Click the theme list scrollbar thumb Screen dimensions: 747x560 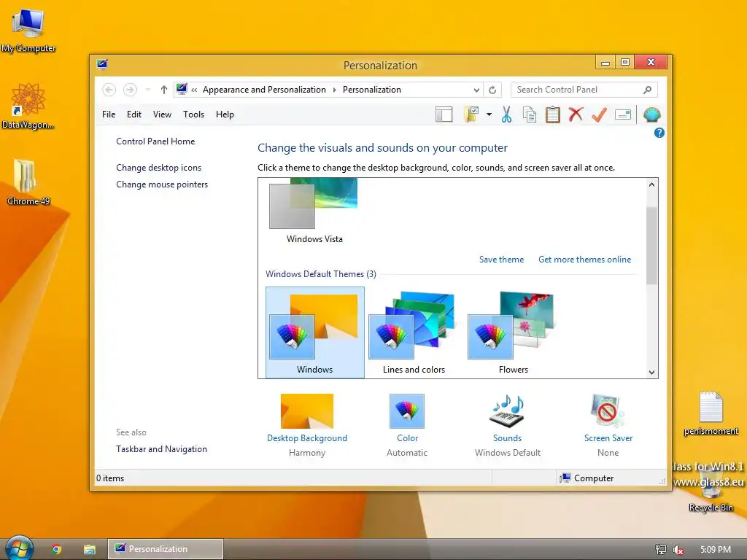(651, 246)
